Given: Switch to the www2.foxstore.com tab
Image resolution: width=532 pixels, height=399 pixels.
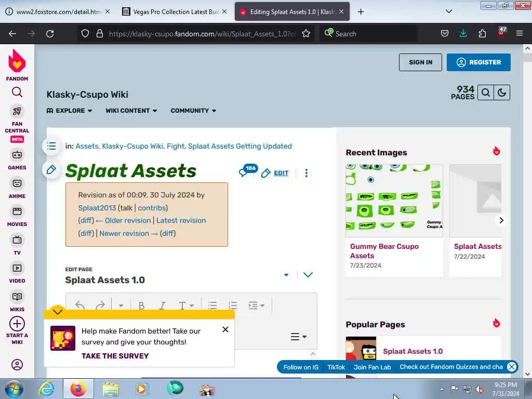Looking at the screenshot, I should [x=58, y=12].
